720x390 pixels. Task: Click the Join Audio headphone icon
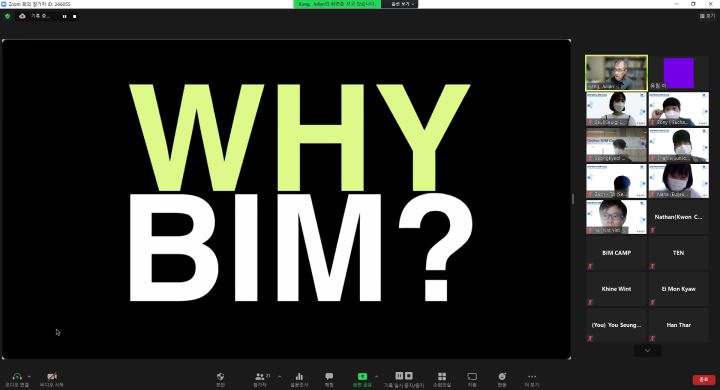tap(17, 376)
